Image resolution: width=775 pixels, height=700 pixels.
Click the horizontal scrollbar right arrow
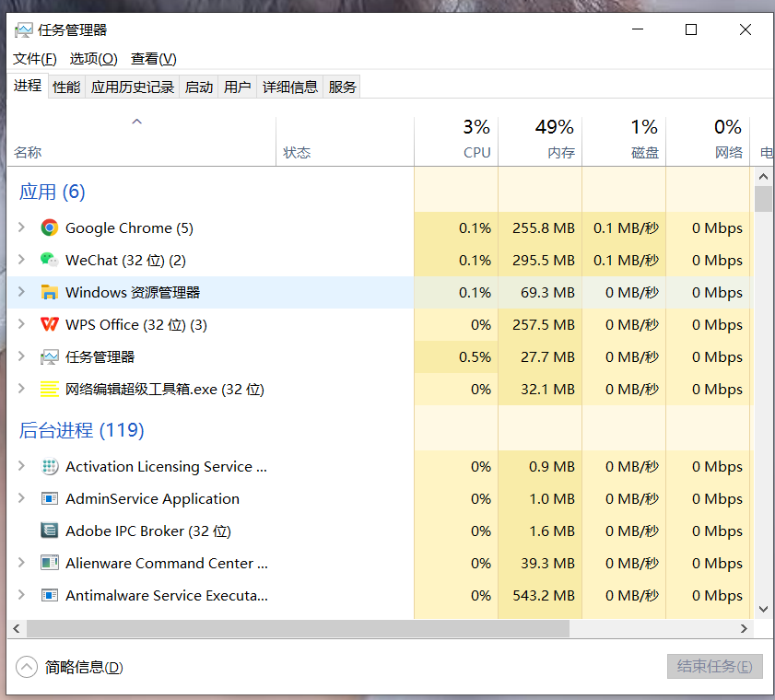coord(744,628)
